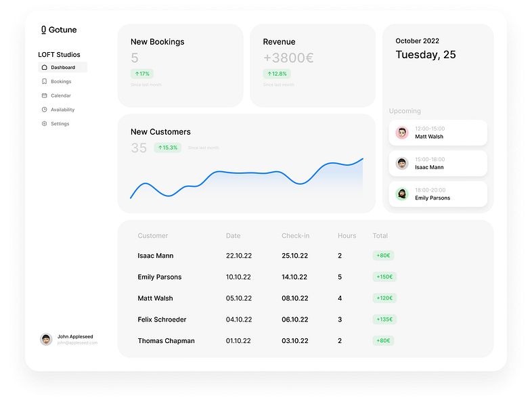Click John Appleseed's avatar
Viewport: 532px width, 406px height.
point(46,339)
